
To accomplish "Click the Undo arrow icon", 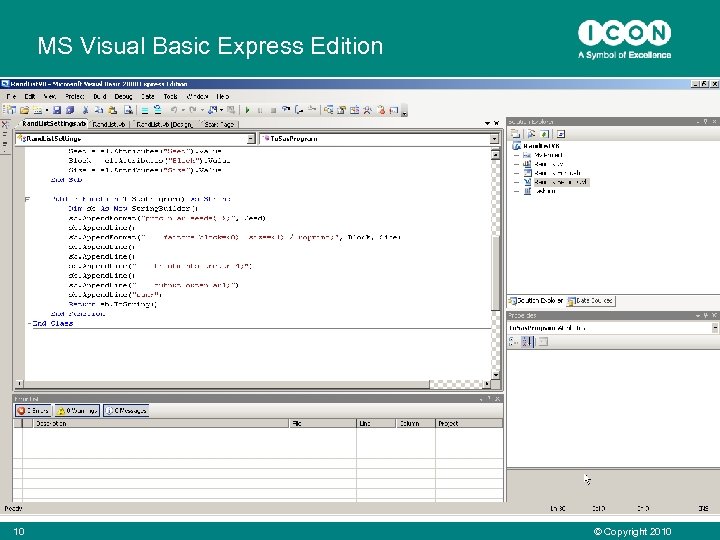I will click(x=174, y=110).
